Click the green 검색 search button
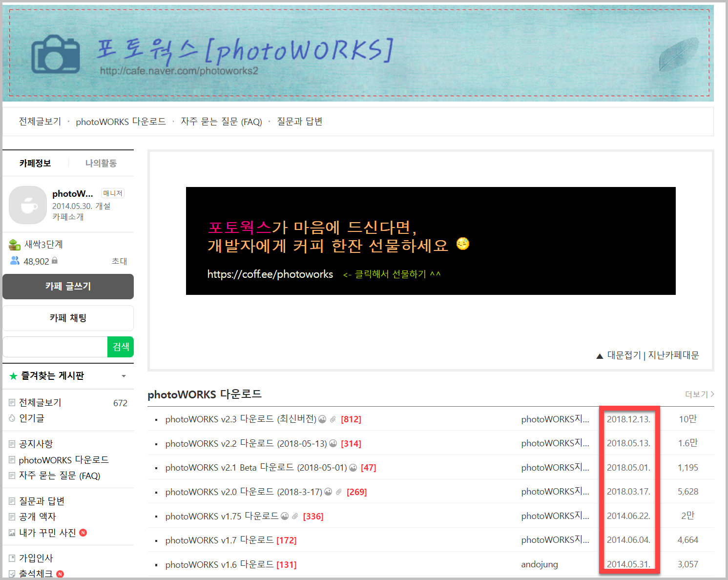 121,347
